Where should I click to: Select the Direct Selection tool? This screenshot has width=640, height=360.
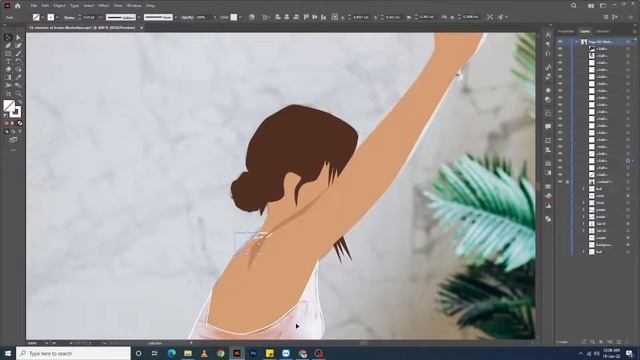point(18,37)
